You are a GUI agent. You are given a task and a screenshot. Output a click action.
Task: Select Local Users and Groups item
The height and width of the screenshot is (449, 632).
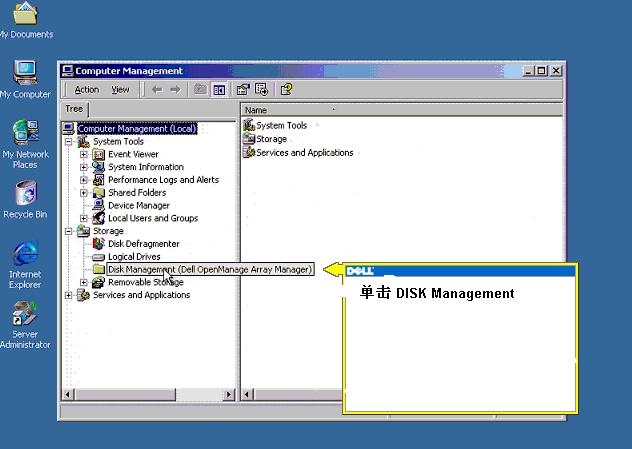point(153,218)
